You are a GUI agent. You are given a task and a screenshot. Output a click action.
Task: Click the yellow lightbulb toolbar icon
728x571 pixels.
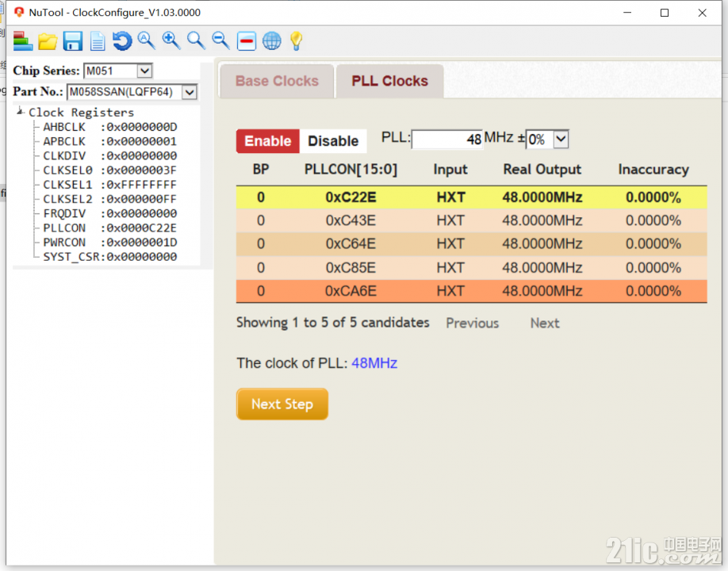297,41
